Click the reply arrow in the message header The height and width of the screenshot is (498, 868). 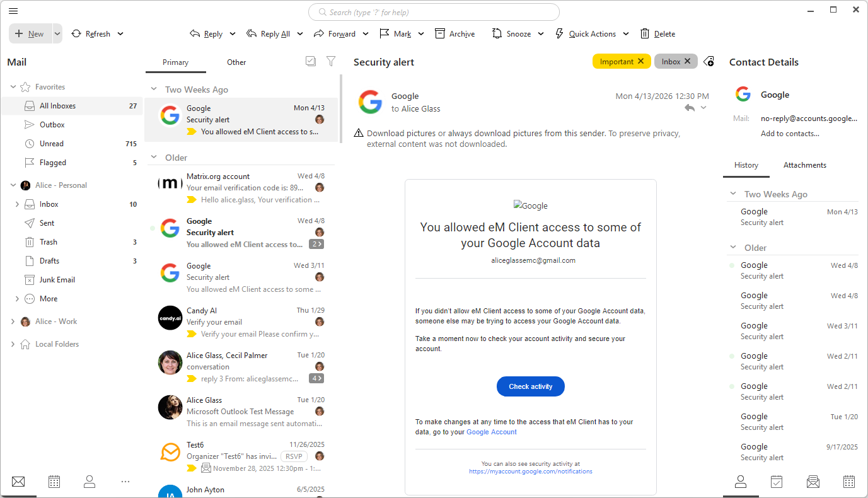[690, 108]
